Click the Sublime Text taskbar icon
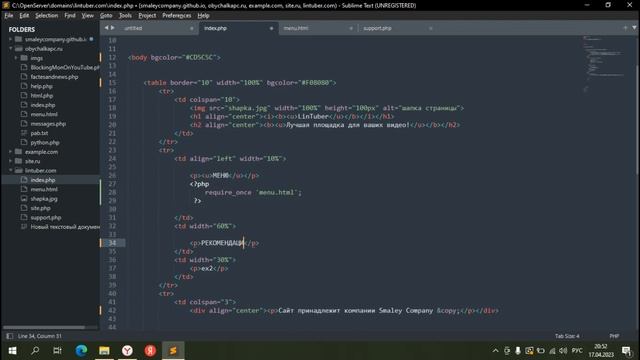Image resolution: width=640 pixels, height=360 pixels. 173,351
